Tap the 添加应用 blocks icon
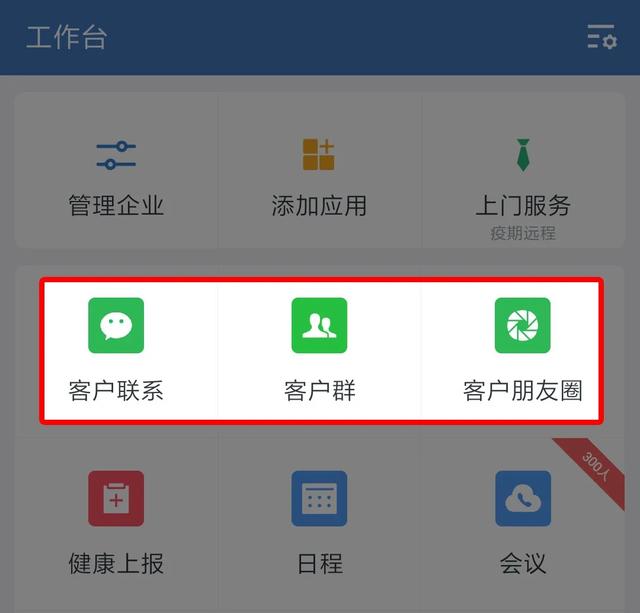Screen dimensions: 640x613 pyautogui.click(x=319, y=154)
